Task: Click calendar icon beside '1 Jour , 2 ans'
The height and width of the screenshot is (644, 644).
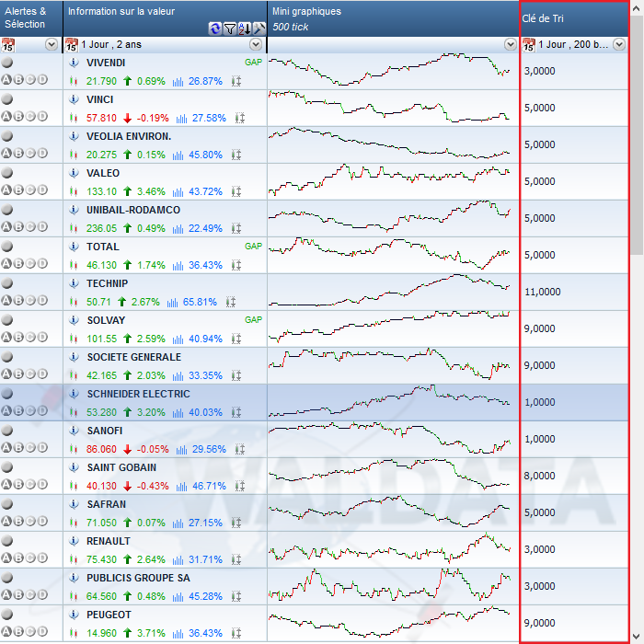Action: point(72,45)
